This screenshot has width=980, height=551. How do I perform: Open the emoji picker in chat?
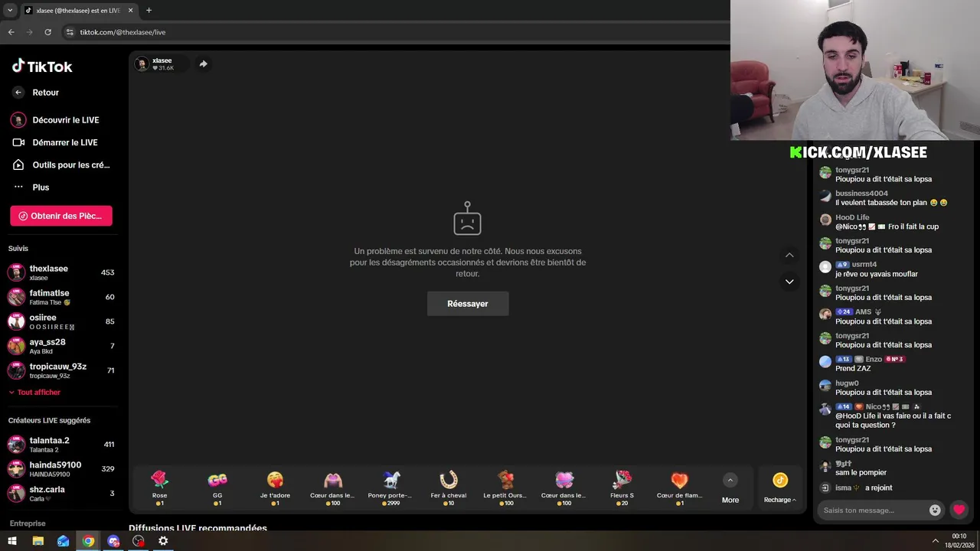(935, 510)
